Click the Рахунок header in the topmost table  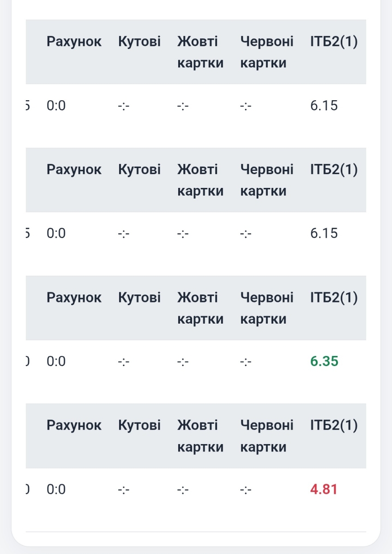(x=74, y=42)
